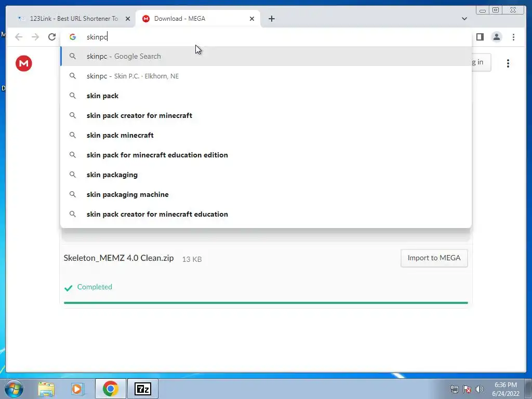This screenshot has width=532, height=399.
Task: Click the Chrome taskbar icon
Action: tap(111, 389)
